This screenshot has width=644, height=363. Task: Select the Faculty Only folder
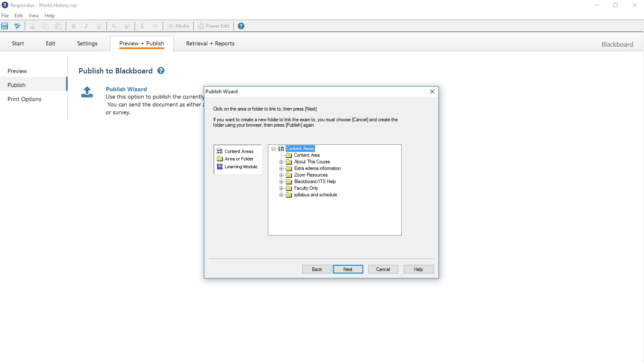306,188
